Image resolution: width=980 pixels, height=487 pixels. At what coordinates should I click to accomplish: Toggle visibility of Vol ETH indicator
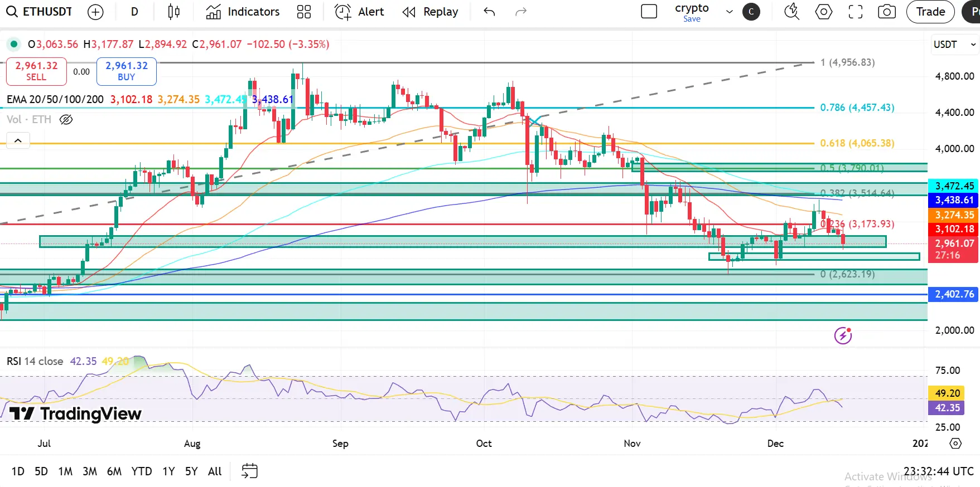66,119
